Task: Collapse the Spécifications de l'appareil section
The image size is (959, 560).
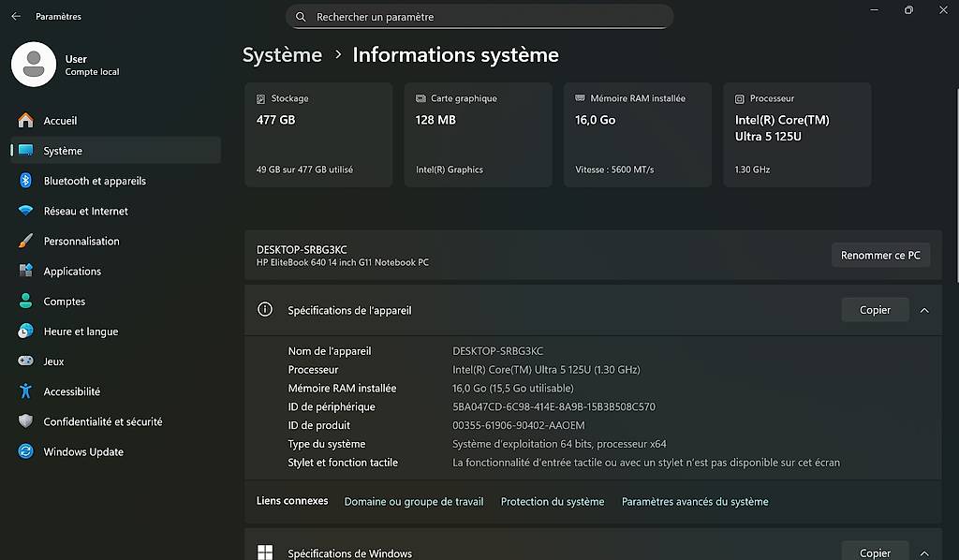Action: [x=924, y=309]
